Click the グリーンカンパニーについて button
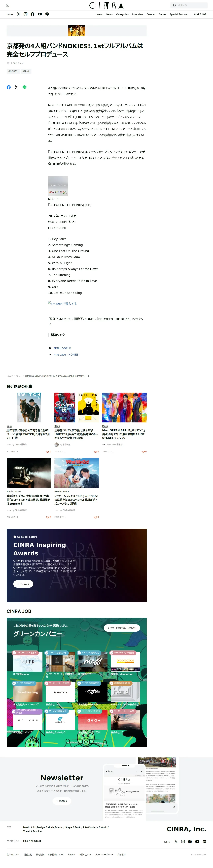213x868 pixels. click(122, 628)
